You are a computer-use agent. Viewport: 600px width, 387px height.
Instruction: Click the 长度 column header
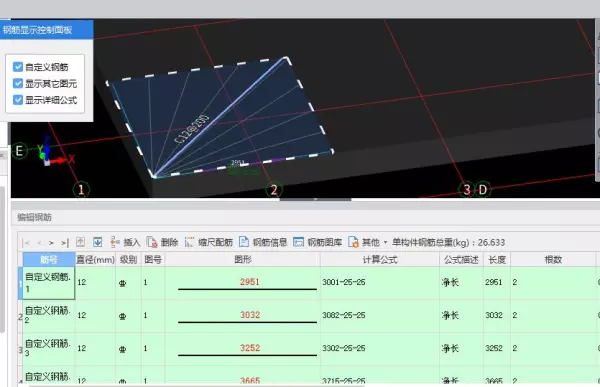pyautogui.click(x=497, y=260)
